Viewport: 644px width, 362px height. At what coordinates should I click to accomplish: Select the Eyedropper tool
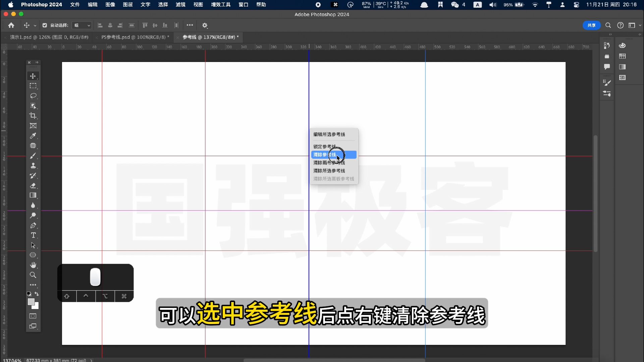(33, 136)
